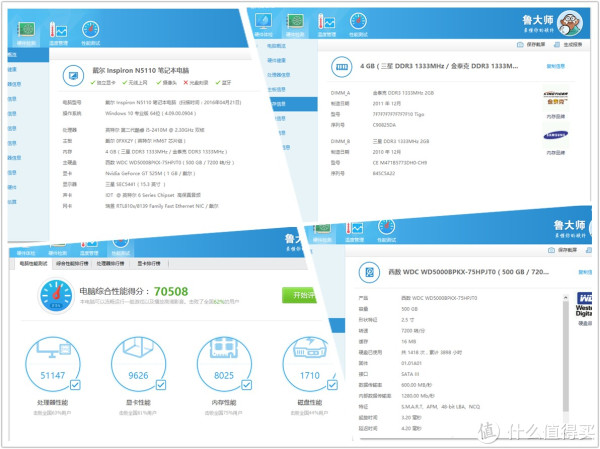Image resolution: width=600 pixels, height=449 pixels.
Task: Click the RTL810x Family Fast Ethernet NIC row
Action: click(x=162, y=206)
